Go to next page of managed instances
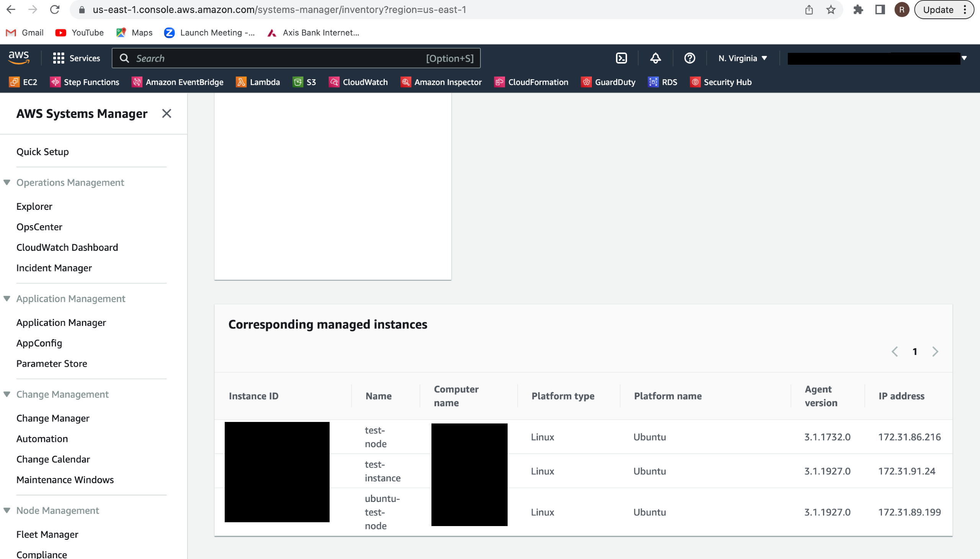 (x=935, y=352)
